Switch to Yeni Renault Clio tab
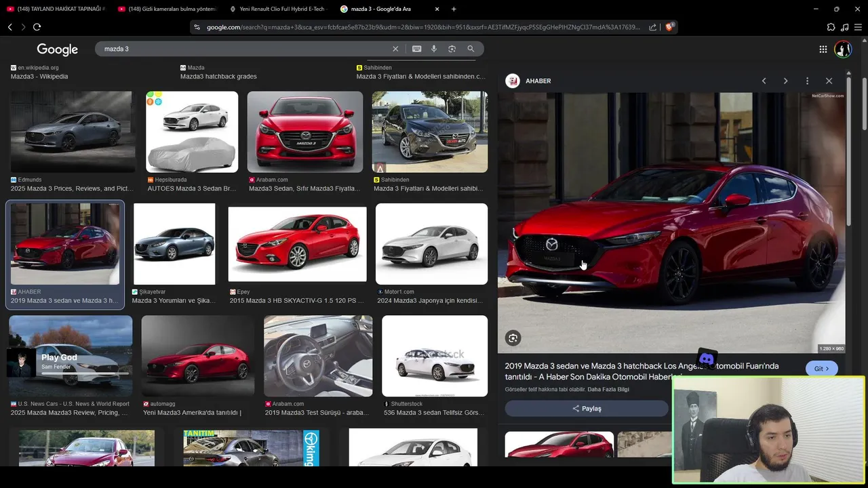Screen dimensions: 868x488 278,9
